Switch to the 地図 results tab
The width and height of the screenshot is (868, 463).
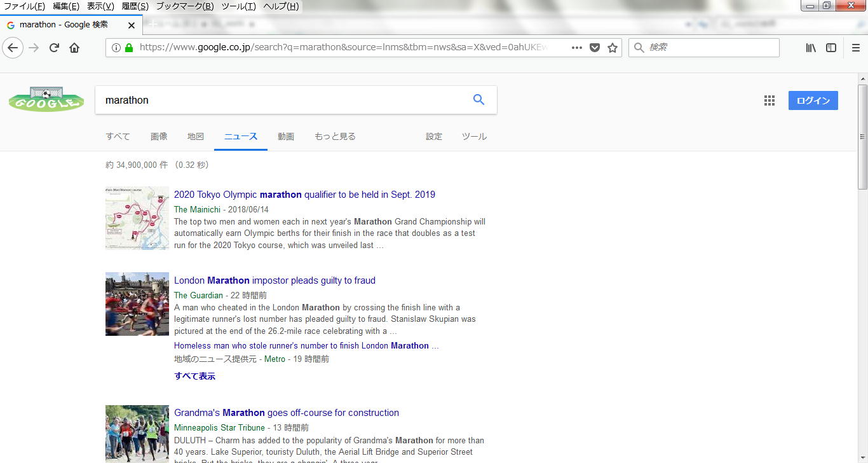pyautogui.click(x=196, y=136)
